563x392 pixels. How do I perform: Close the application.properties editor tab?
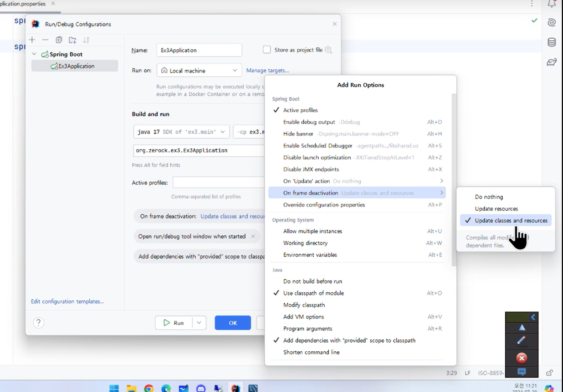coord(53,4)
